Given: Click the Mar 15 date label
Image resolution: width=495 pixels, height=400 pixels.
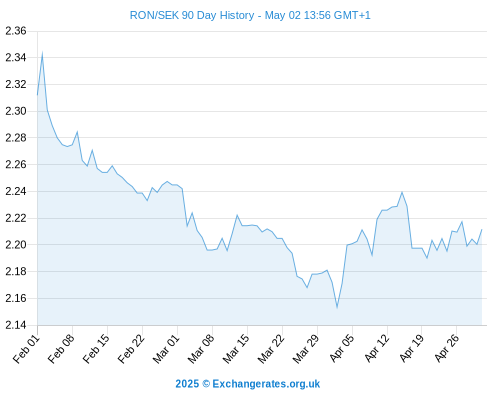Looking at the screenshot, I should (x=236, y=349).
